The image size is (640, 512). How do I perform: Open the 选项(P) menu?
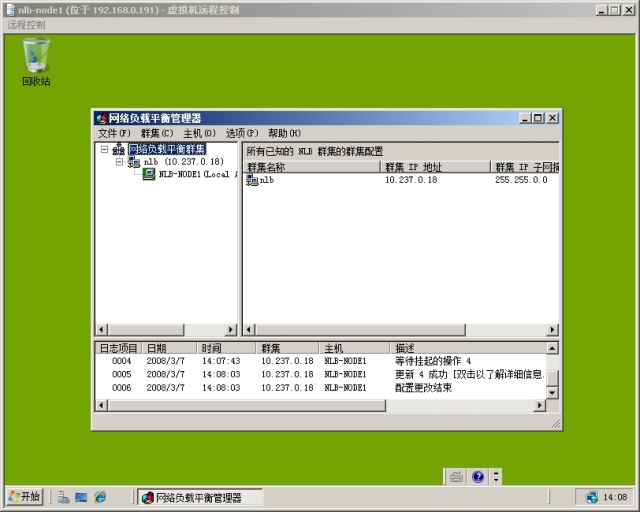pyautogui.click(x=241, y=133)
